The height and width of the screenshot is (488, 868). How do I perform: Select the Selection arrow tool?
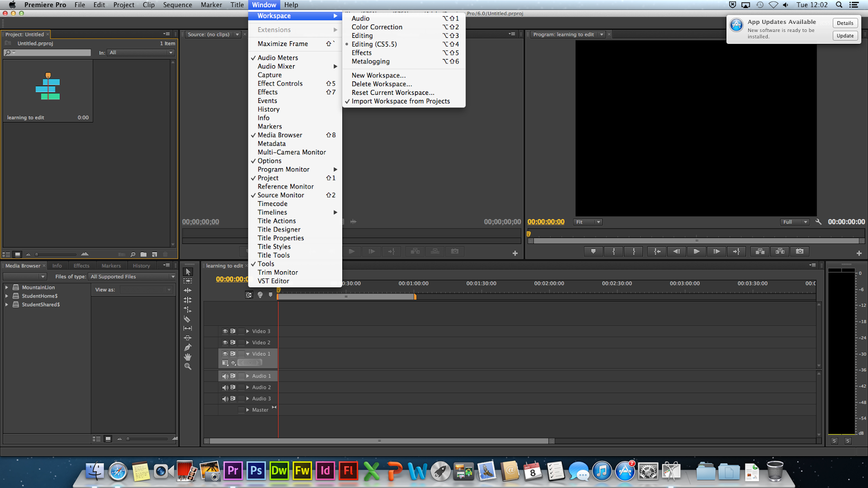pos(188,272)
